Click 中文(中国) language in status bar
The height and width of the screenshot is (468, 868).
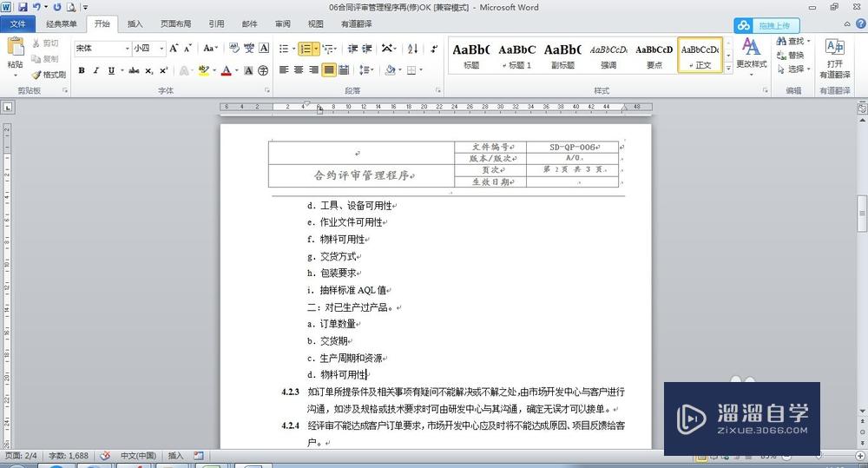point(138,456)
